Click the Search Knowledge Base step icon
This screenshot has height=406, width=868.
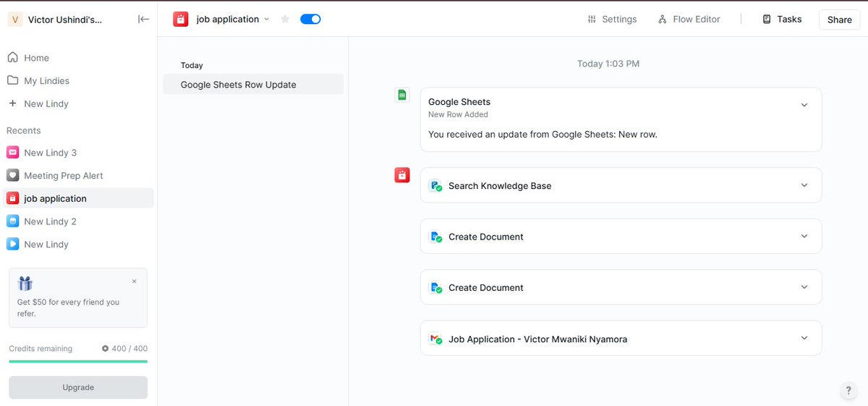435,186
